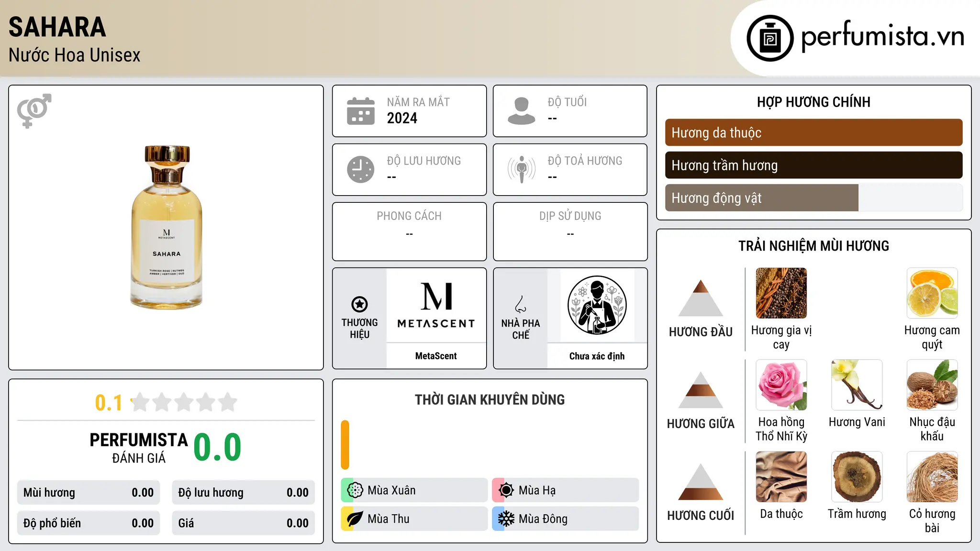Select the Hương Vani note image
980x551 pixels.
pos(857,385)
